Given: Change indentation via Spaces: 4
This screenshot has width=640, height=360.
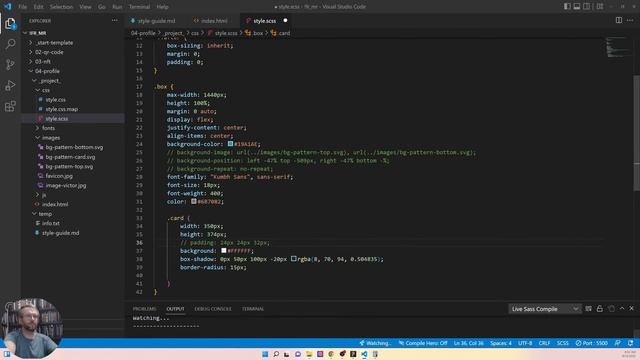Looking at the screenshot, I should pyautogui.click(x=501, y=343).
